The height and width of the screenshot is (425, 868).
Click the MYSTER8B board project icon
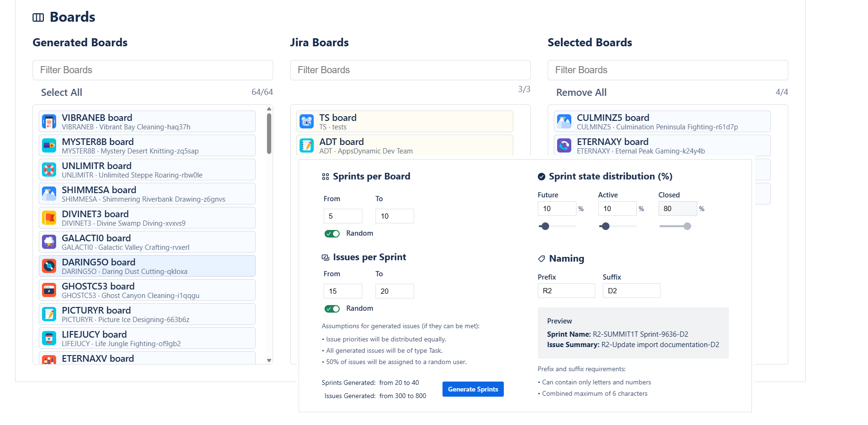pyautogui.click(x=49, y=146)
